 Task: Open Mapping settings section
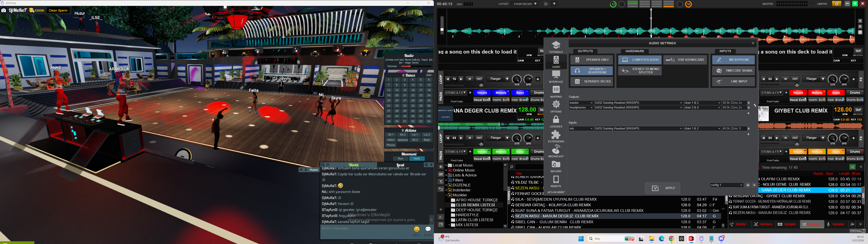tap(556, 92)
